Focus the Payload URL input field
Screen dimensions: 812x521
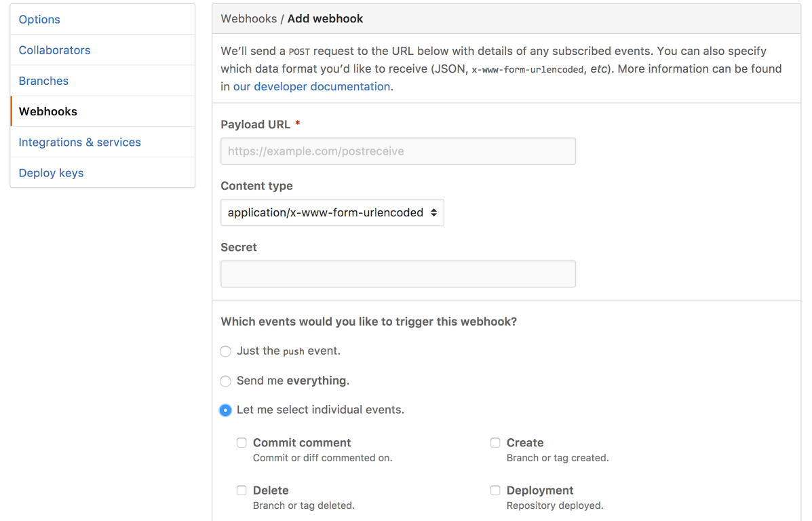pos(398,151)
